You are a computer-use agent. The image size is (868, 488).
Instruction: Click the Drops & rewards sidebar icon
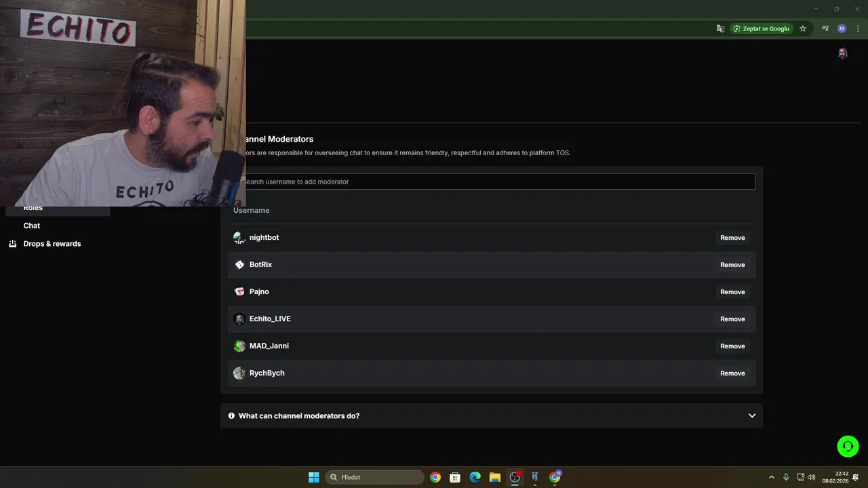point(12,243)
